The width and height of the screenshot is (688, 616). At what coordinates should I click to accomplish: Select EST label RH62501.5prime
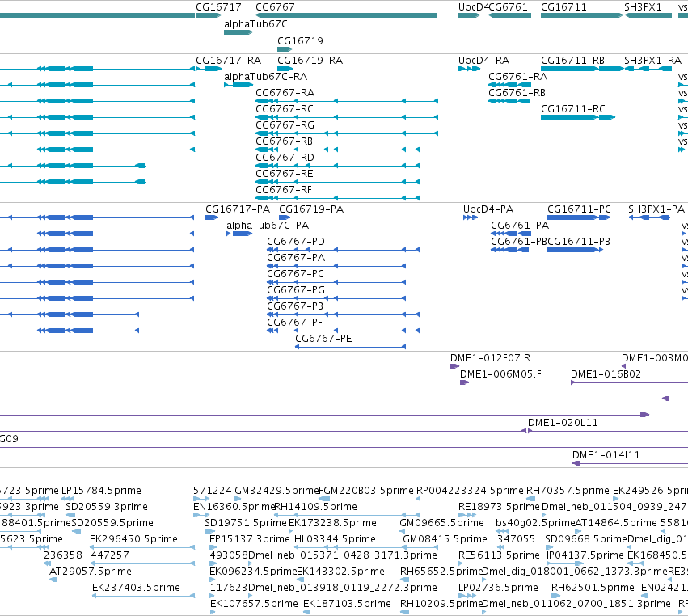(x=593, y=588)
